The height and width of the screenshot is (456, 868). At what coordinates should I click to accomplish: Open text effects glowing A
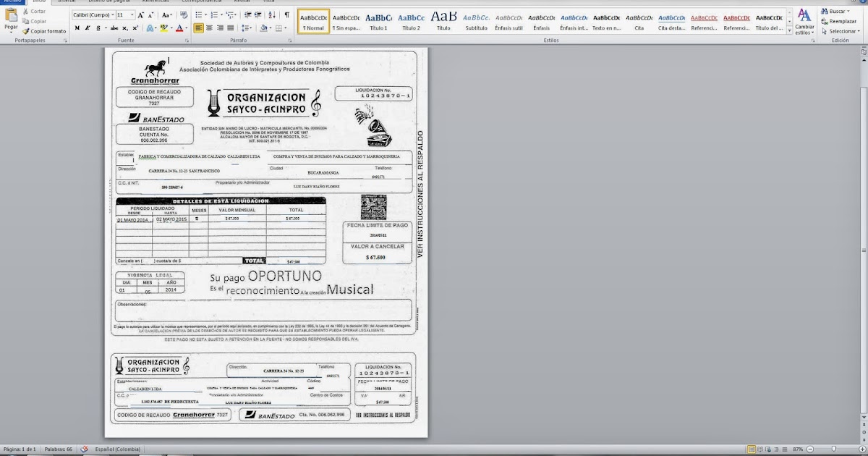click(150, 28)
